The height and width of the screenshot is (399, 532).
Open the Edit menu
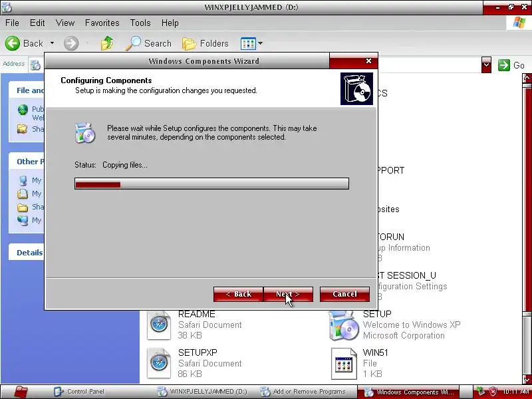pos(37,23)
